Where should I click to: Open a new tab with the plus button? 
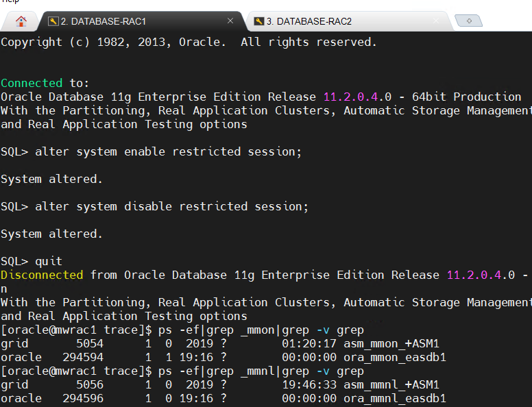pyautogui.click(x=469, y=21)
